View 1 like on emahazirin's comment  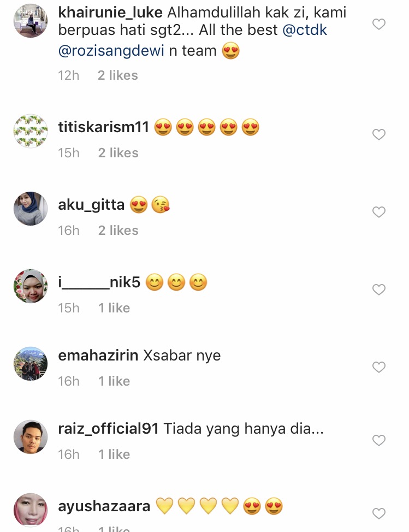(114, 381)
